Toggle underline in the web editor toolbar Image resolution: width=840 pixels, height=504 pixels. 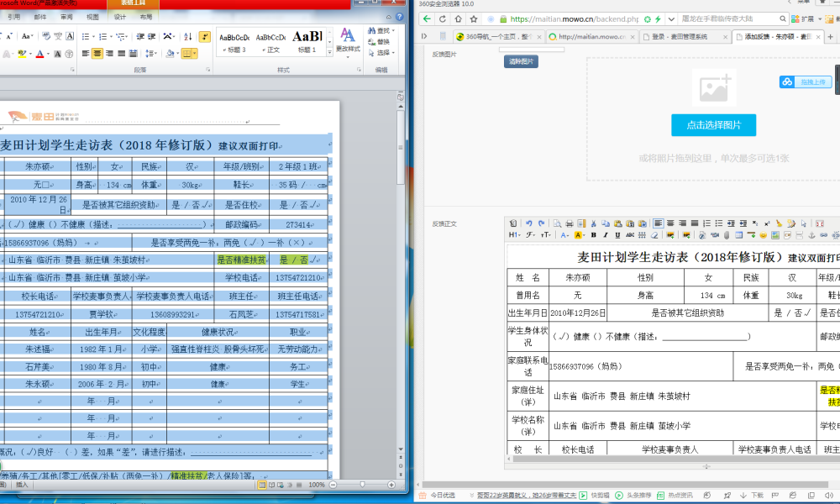617,235
